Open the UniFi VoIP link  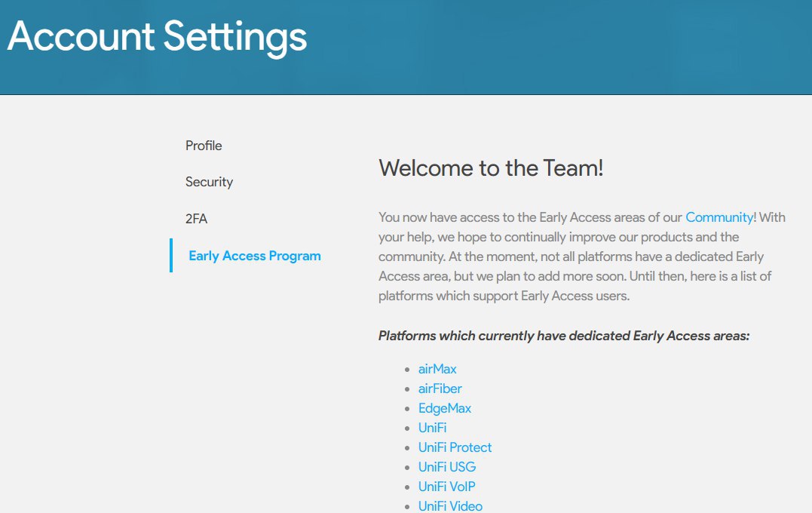(x=447, y=487)
